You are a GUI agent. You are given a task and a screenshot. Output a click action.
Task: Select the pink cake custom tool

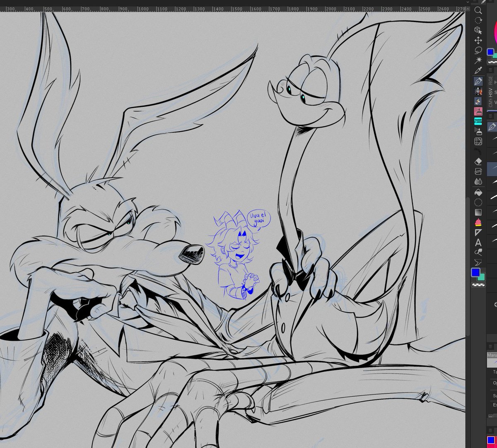(478, 222)
